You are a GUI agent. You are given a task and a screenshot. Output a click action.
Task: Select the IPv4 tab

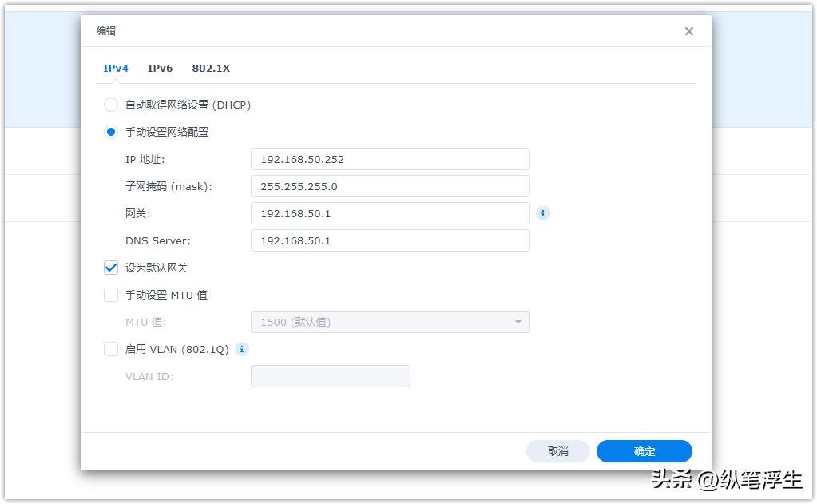(x=115, y=69)
